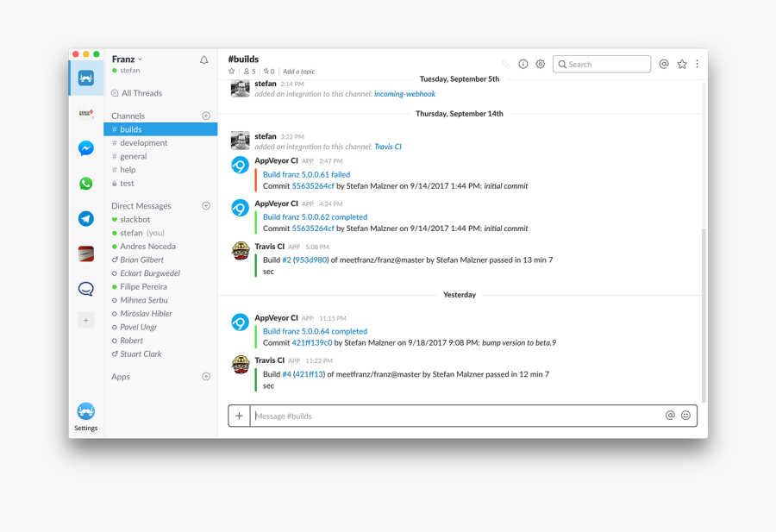Open the Telegram service in the sidebar
776x532 pixels.
86,219
